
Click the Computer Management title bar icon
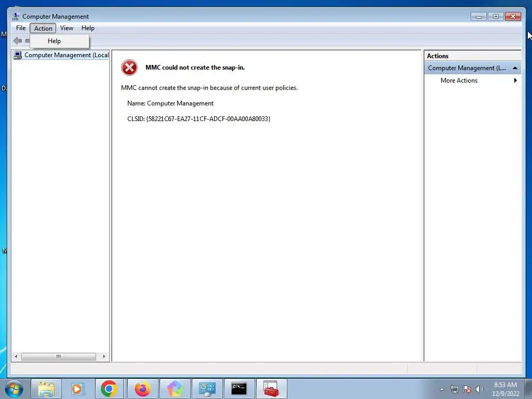tap(16, 16)
